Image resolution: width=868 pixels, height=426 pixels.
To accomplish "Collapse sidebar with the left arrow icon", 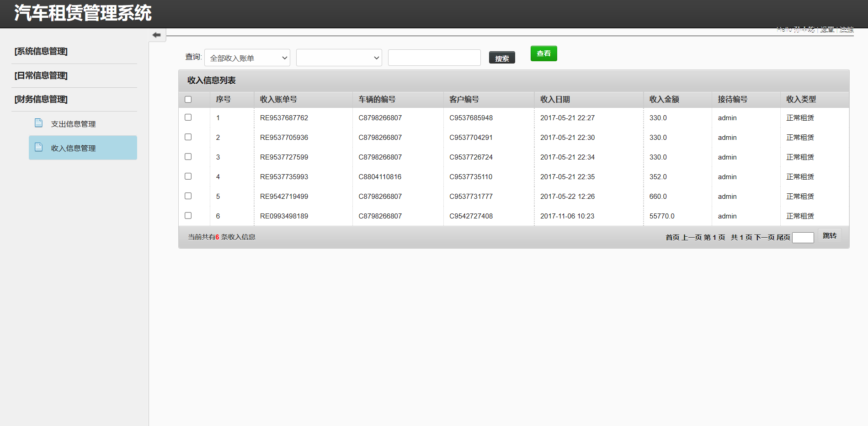I will coord(156,35).
